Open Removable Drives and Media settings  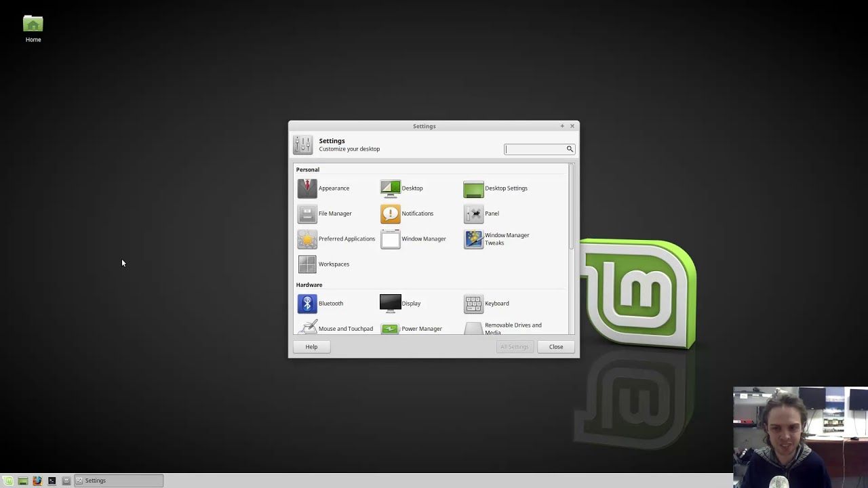coord(503,328)
